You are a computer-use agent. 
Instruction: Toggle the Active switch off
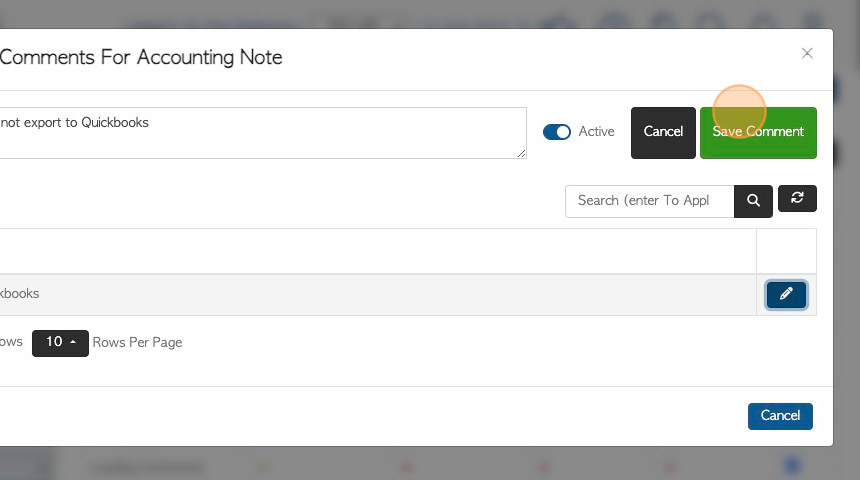(557, 132)
